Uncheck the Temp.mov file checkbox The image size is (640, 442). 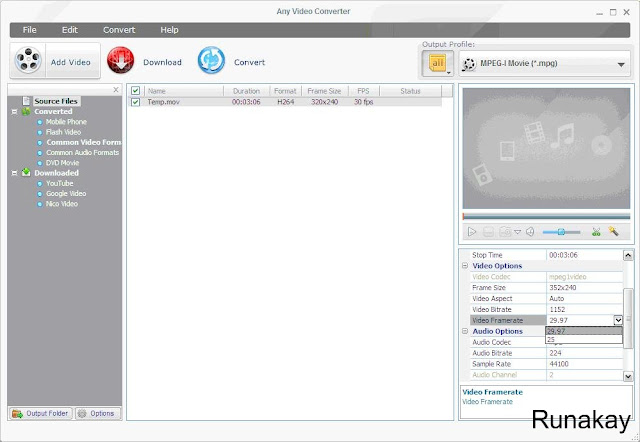point(136,102)
